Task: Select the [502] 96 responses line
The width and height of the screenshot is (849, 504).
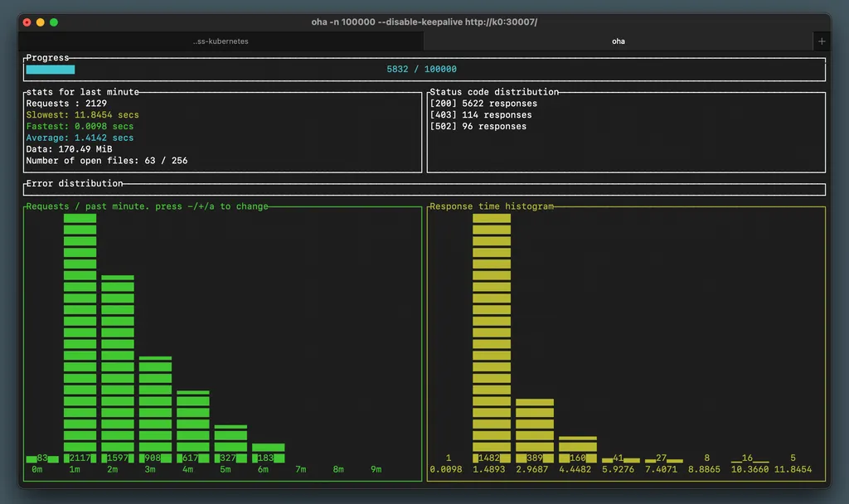Action: (478, 127)
